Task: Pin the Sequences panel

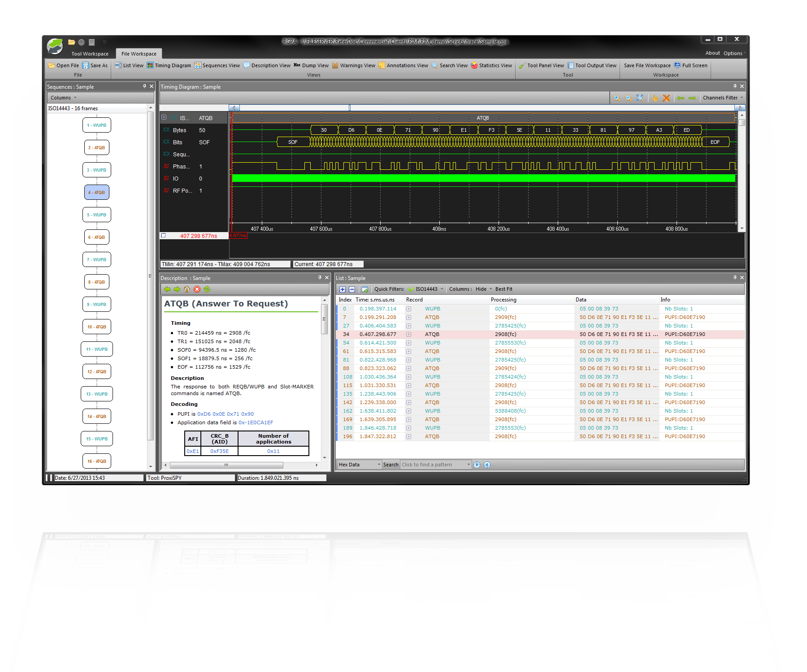Action: [144, 86]
